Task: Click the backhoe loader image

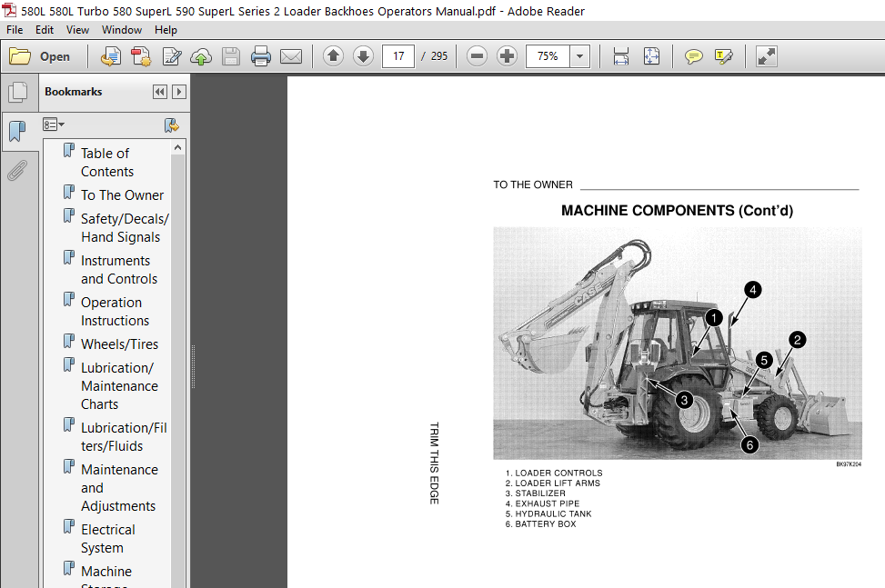Action: (678, 344)
